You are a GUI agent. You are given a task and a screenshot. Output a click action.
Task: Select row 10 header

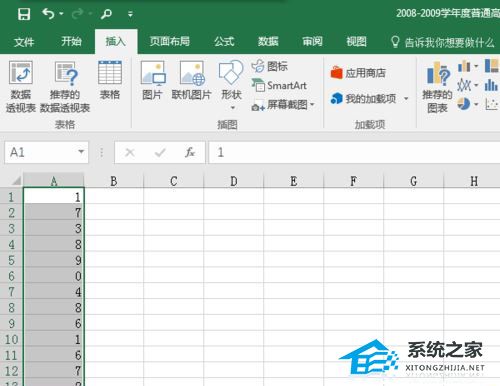coord(11,339)
